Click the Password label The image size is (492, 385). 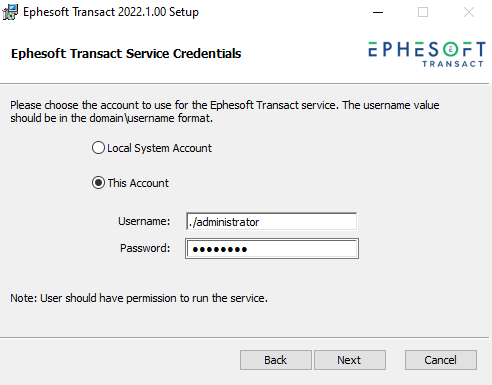pos(145,248)
